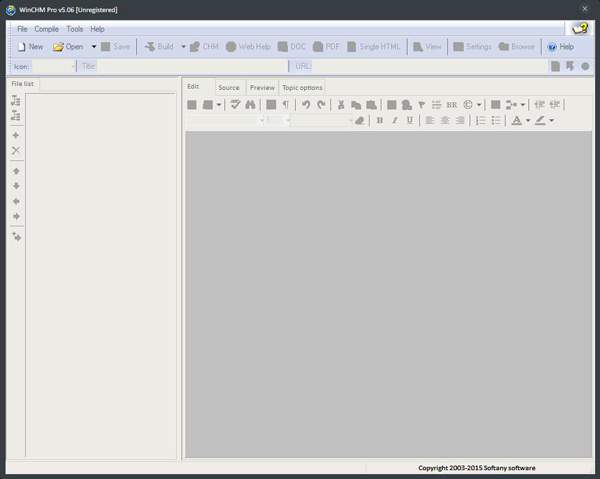Image resolution: width=600 pixels, height=479 pixels.
Task: Click the Single HTML output button
Action: click(x=373, y=47)
